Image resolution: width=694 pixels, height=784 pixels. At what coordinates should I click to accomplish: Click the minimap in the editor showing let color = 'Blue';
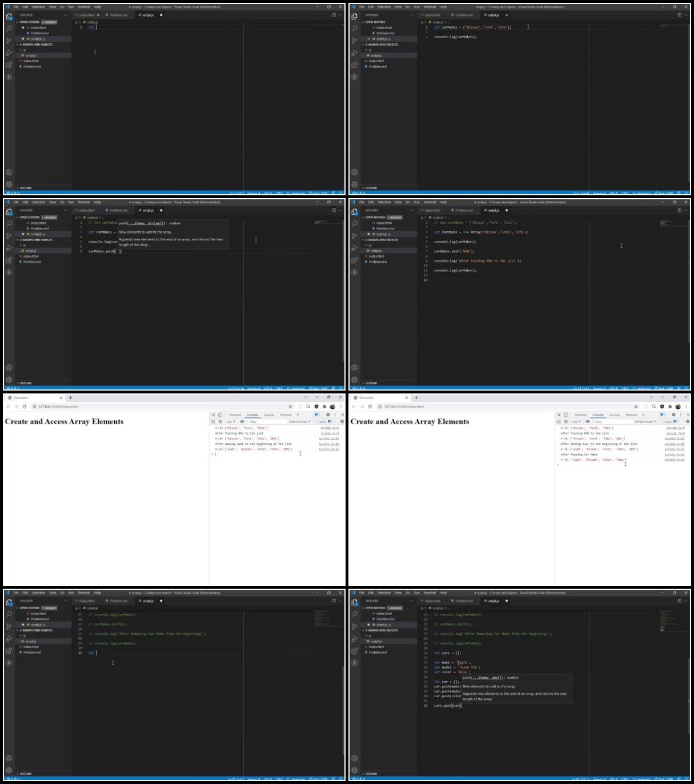point(667,621)
